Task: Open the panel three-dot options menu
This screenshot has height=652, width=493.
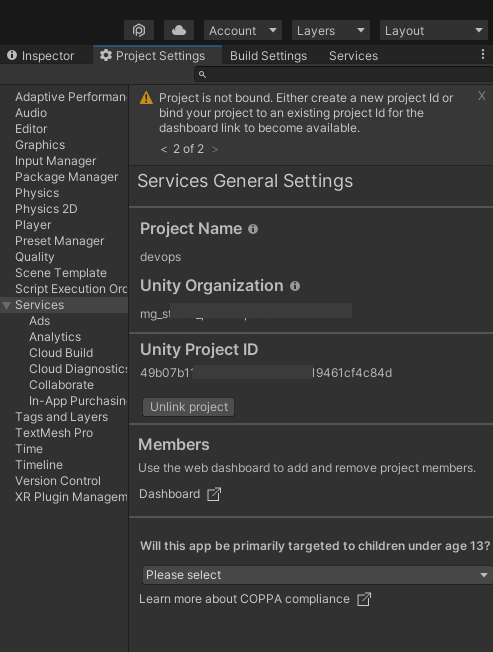Action: click(x=483, y=54)
